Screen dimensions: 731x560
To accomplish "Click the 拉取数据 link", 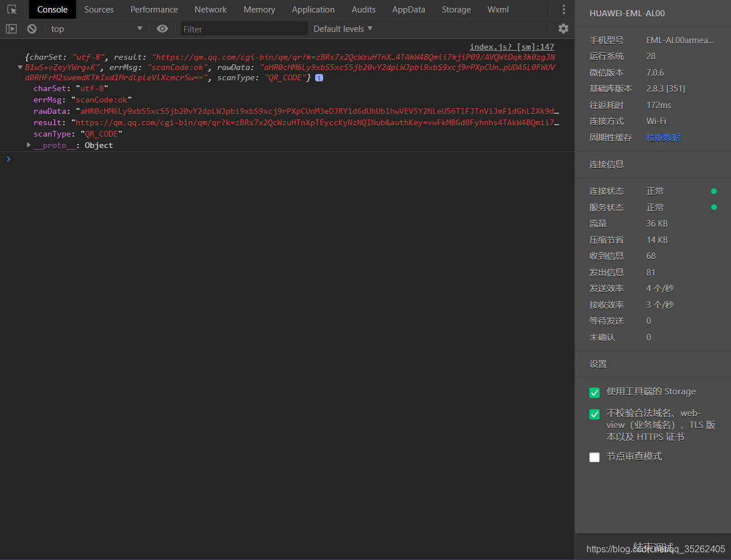I will [x=663, y=138].
